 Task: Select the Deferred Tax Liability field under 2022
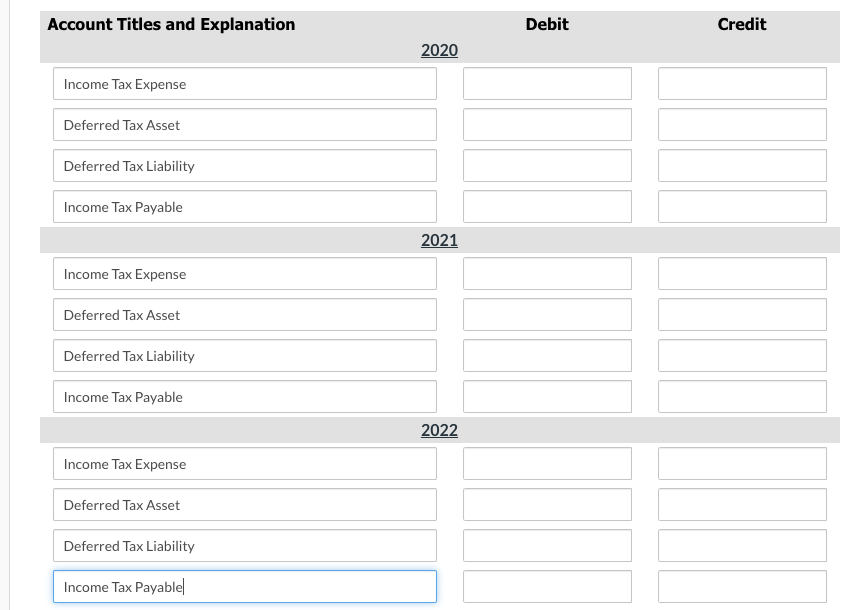tap(245, 545)
